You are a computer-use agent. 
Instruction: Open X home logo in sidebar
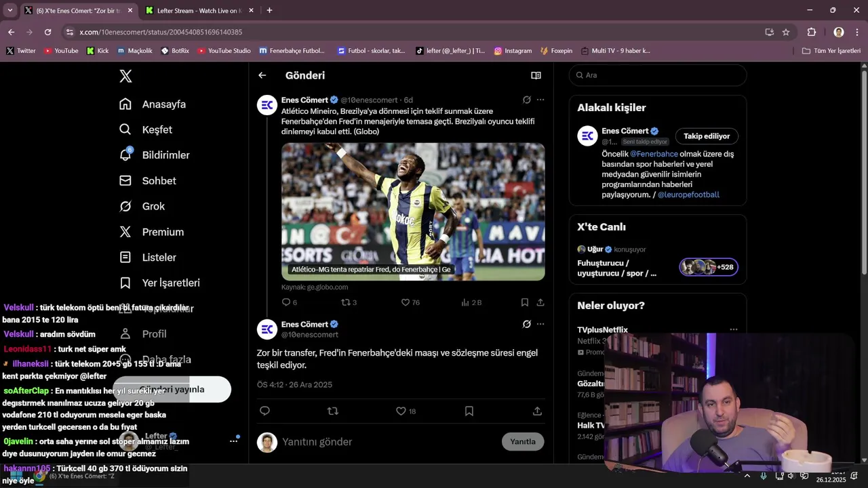click(125, 76)
